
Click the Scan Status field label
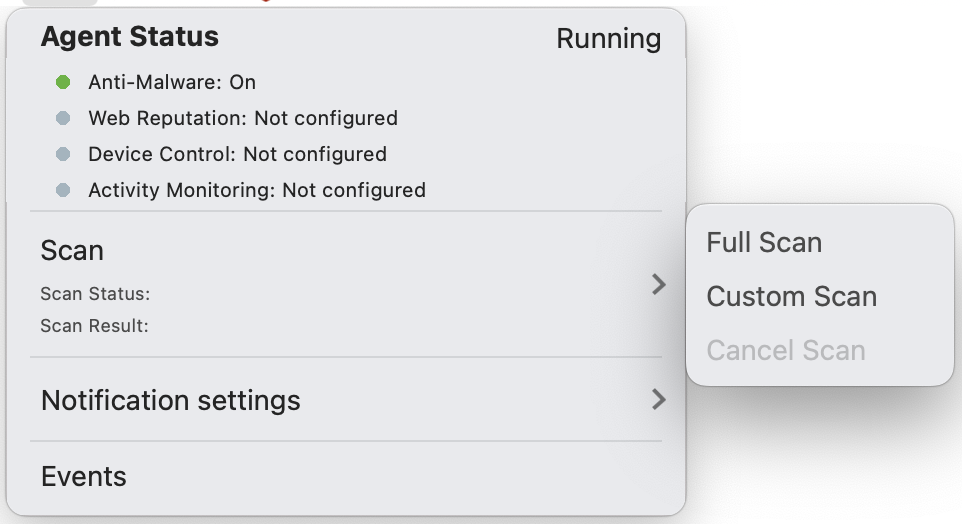pos(95,294)
